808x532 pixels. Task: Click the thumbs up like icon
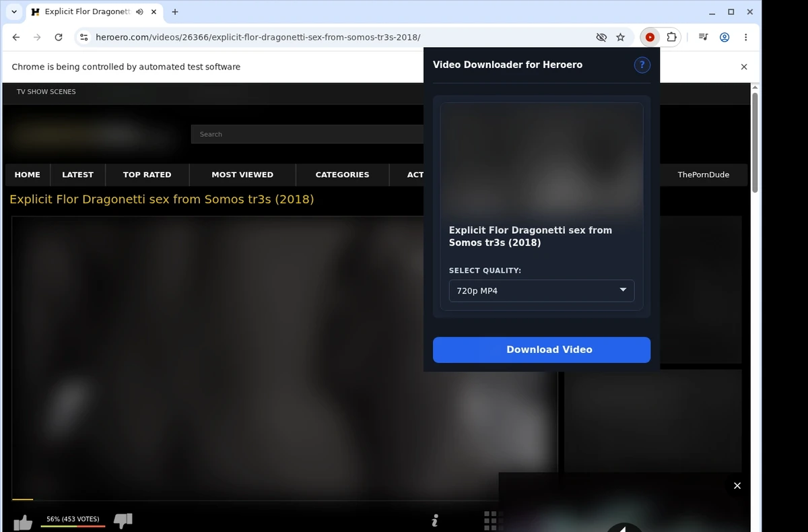[22, 522]
